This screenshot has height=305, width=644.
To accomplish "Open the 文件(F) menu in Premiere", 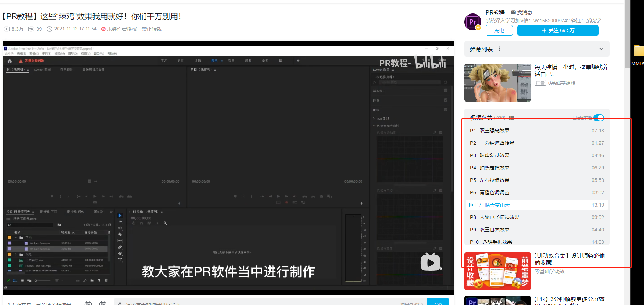I will point(9,54).
